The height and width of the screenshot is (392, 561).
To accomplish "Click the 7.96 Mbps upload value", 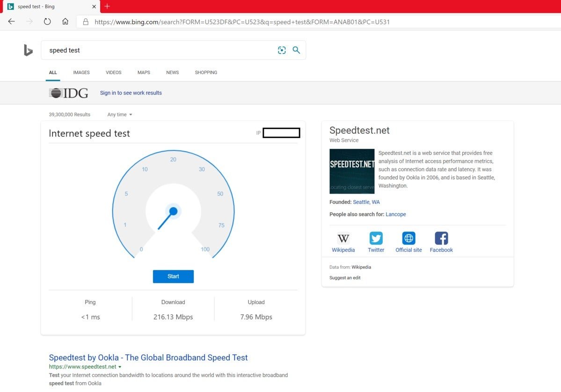I will [x=256, y=317].
